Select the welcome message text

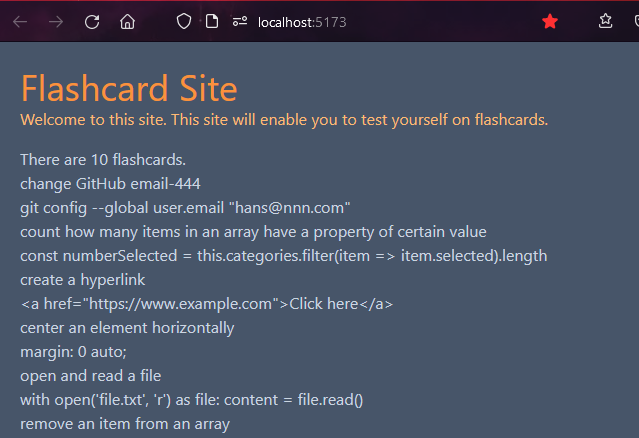tap(284, 120)
